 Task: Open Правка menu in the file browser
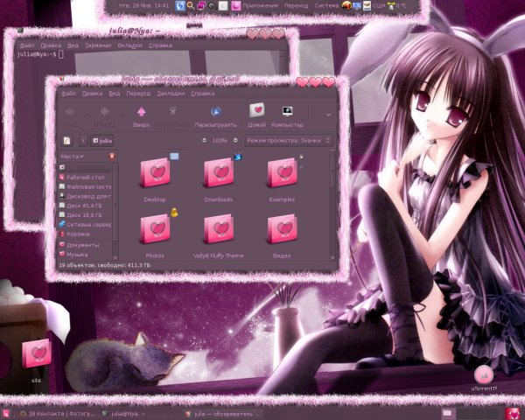point(92,94)
